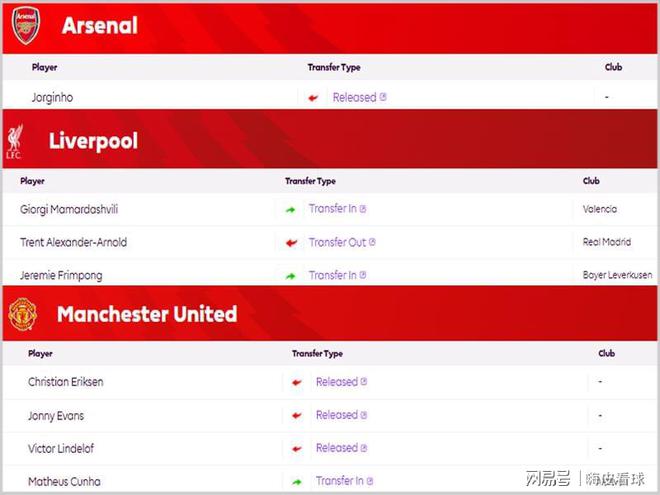Viewport: 660px width, 495px height.
Task: Click the Arsenal club crest
Action: (24, 26)
